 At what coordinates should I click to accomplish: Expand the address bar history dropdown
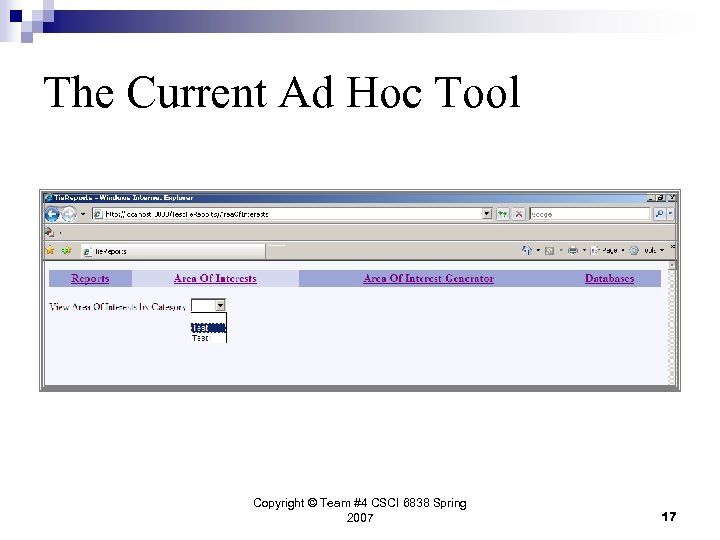(x=487, y=214)
